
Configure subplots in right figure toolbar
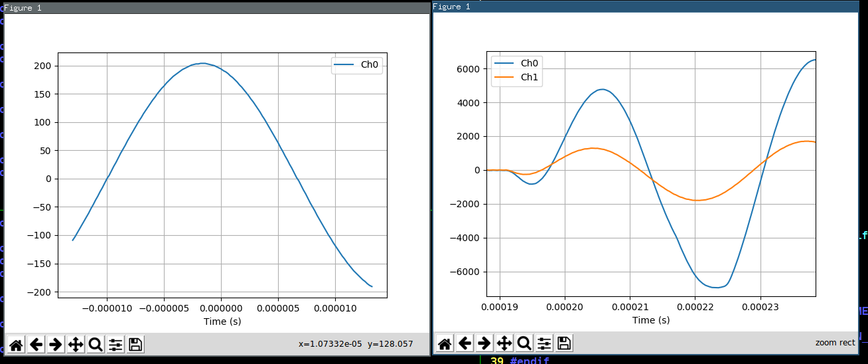click(x=544, y=343)
